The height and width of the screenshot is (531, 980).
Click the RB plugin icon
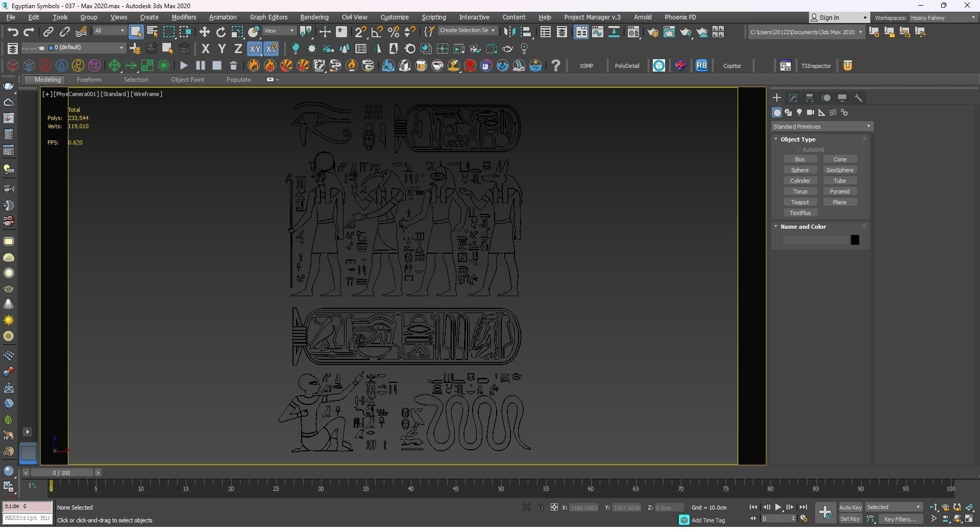pos(701,65)
